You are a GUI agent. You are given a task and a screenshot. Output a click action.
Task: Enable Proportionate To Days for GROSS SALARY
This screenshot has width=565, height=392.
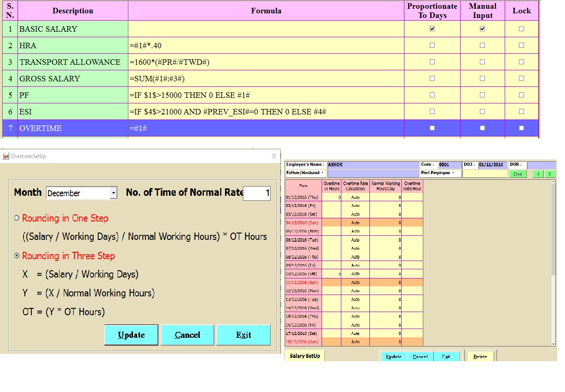click(432, 78)
